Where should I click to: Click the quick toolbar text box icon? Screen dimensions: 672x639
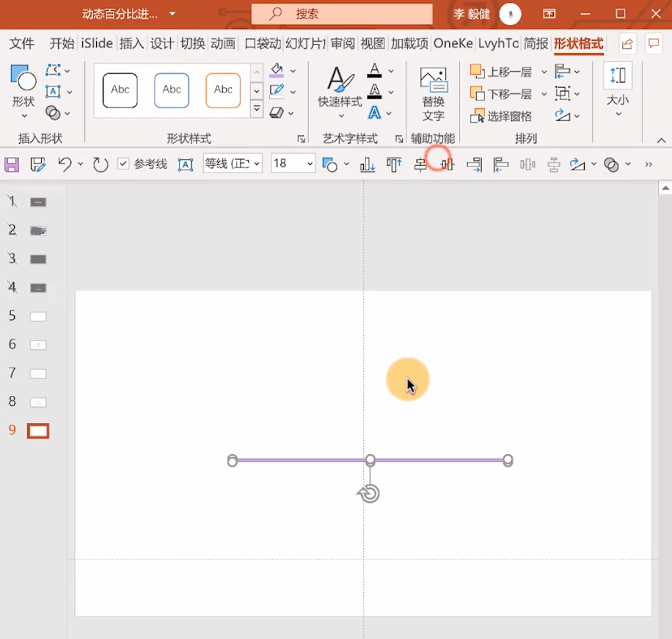tap(186, 165)
